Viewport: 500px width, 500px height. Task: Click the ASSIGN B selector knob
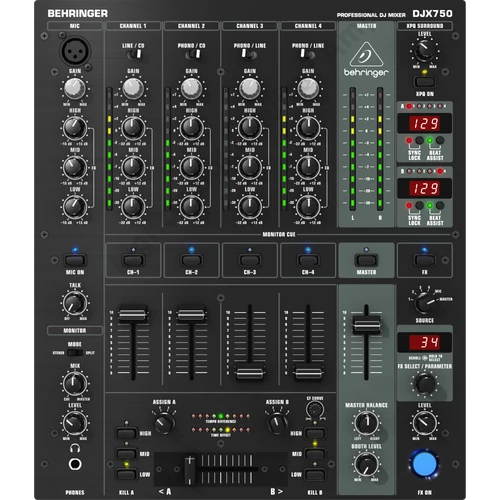(277, 423)
